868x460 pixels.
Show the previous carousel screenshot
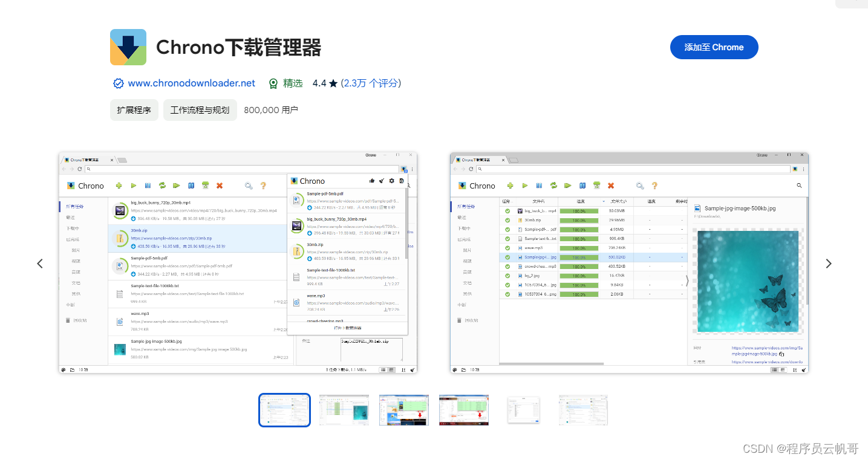[x=40, y=264]
